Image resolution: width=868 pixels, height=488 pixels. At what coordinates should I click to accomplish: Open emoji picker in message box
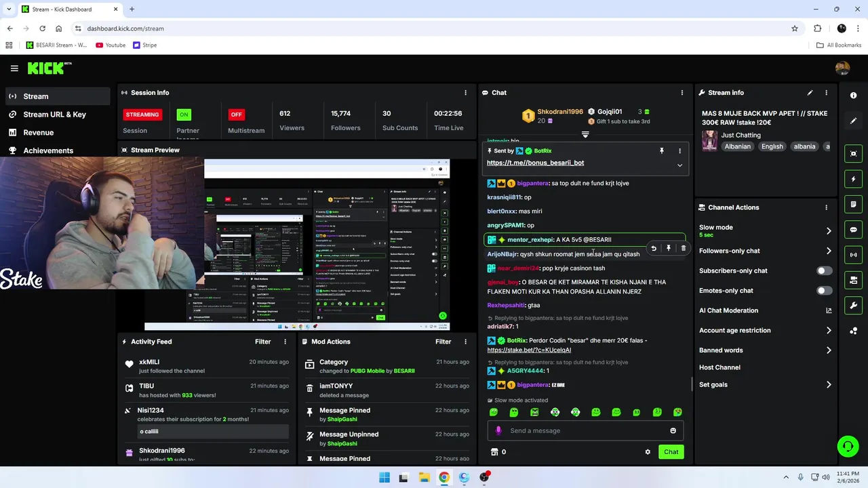[673, 430]
